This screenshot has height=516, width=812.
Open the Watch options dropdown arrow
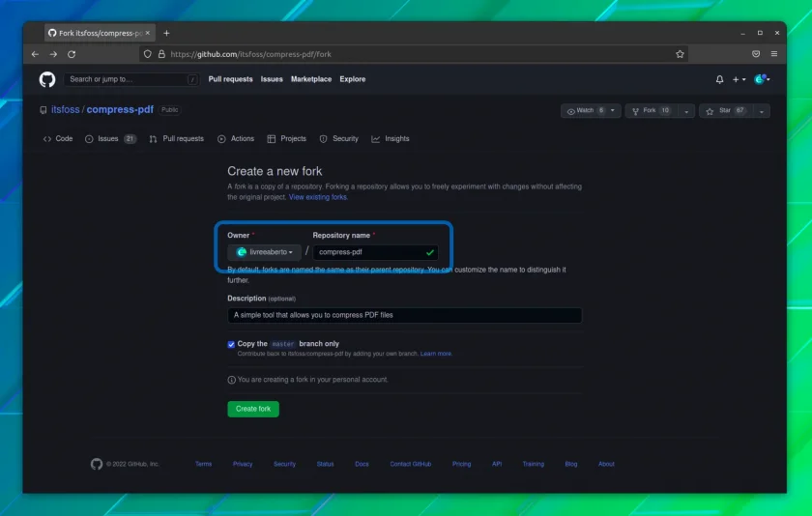(613, 110)
